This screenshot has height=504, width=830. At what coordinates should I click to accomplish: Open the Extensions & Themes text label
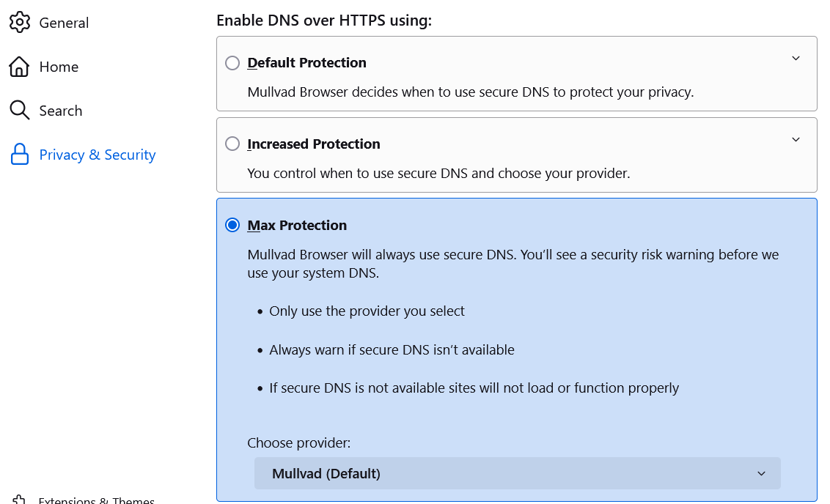click(97, 501)
